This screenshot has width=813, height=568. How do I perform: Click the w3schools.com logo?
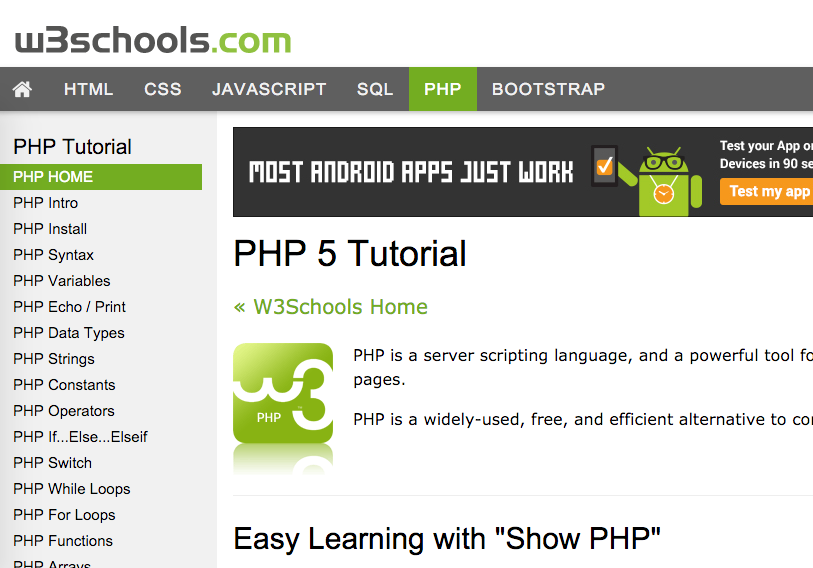tap(153, 40)
